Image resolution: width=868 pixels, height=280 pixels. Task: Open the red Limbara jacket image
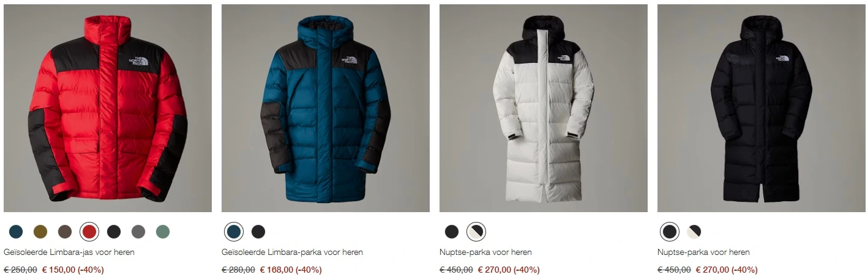pos(108,108)
